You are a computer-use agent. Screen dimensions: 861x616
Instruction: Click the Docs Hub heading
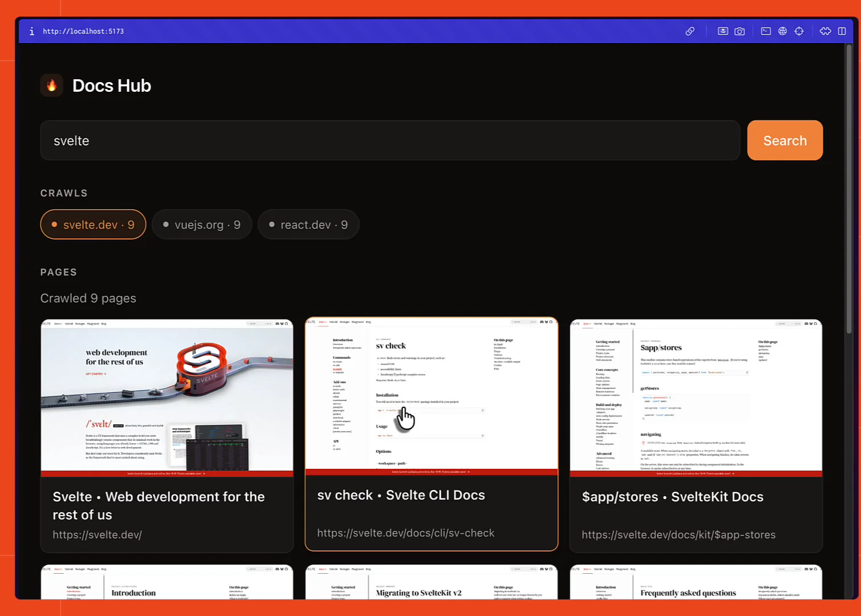112,86
